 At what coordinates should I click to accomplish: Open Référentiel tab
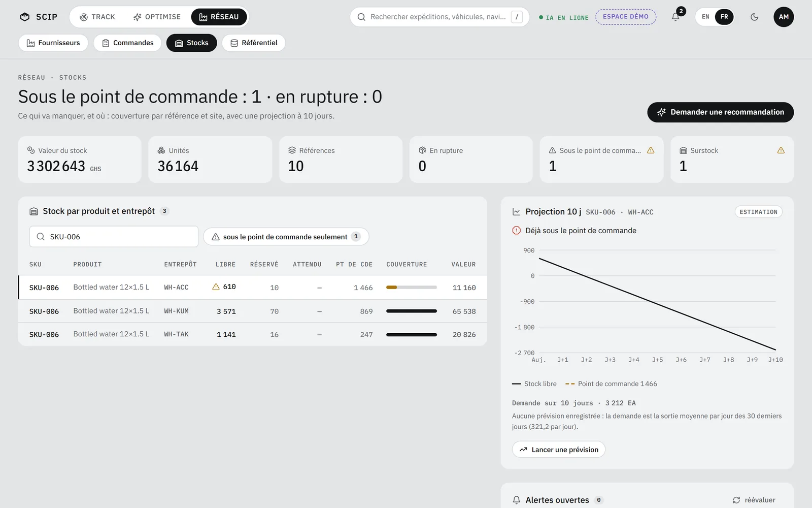coord(254,43)
